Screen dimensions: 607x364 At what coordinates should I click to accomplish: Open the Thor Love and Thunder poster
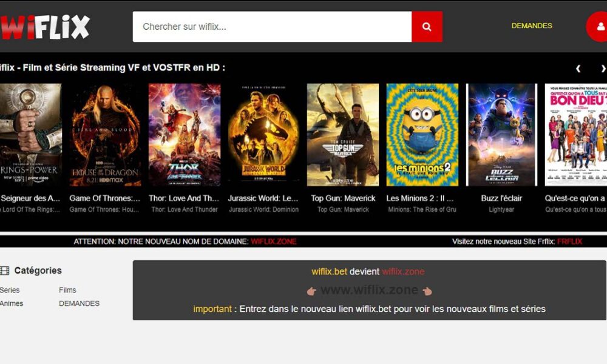185,135
